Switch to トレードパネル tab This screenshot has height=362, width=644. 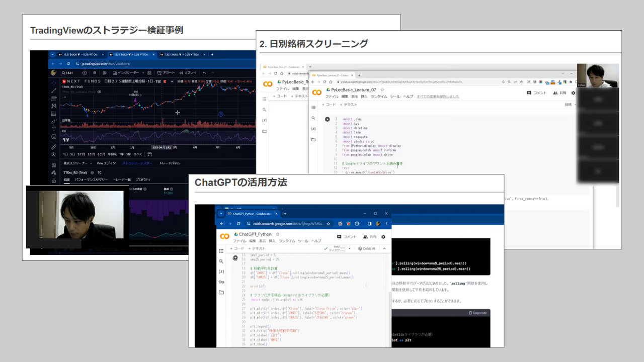click(170, 163)
